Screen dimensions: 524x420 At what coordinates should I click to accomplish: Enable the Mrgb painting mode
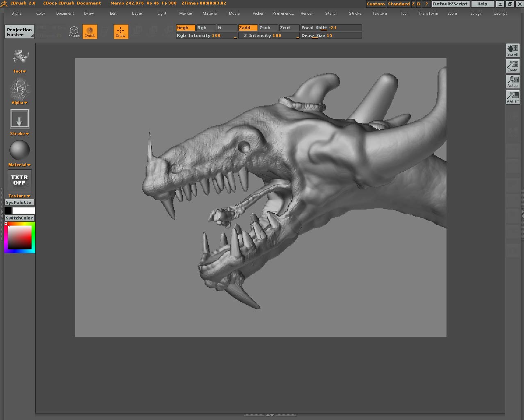(x=185, y=28)
